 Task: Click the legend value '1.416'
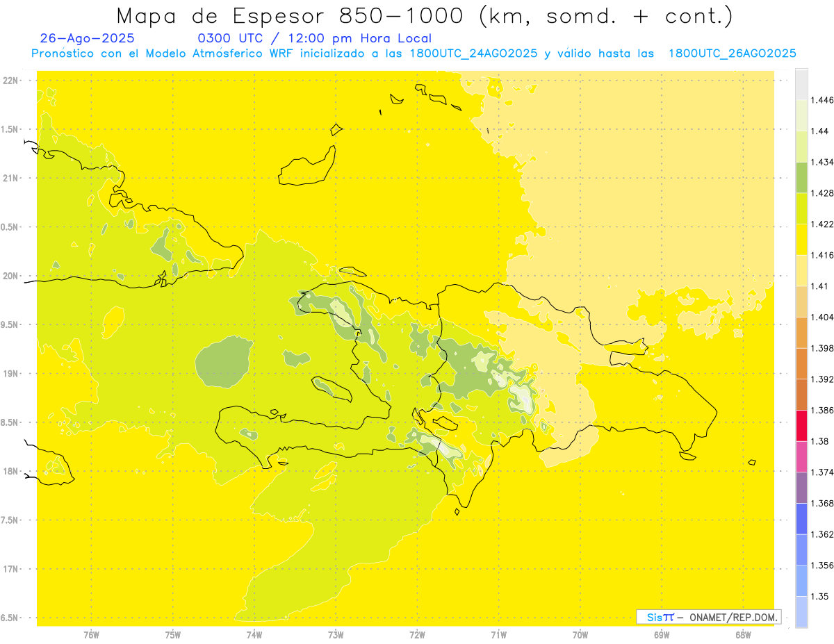[822, 255]
